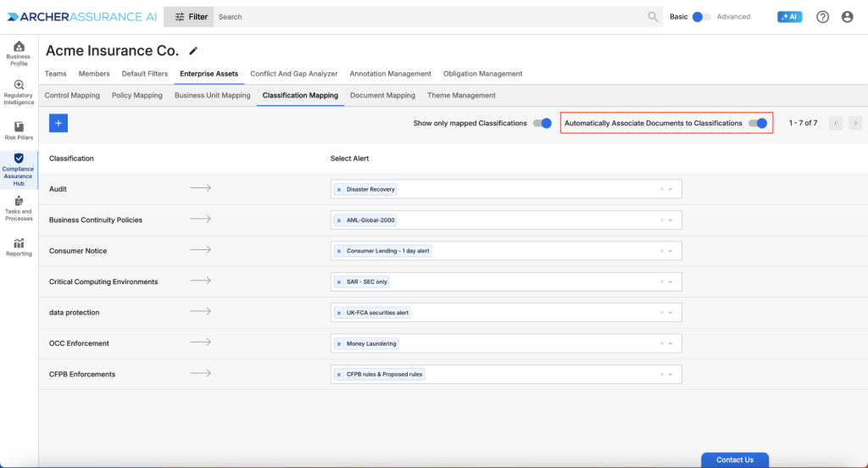Clear all alerts in the Audit row

(661, 189)
